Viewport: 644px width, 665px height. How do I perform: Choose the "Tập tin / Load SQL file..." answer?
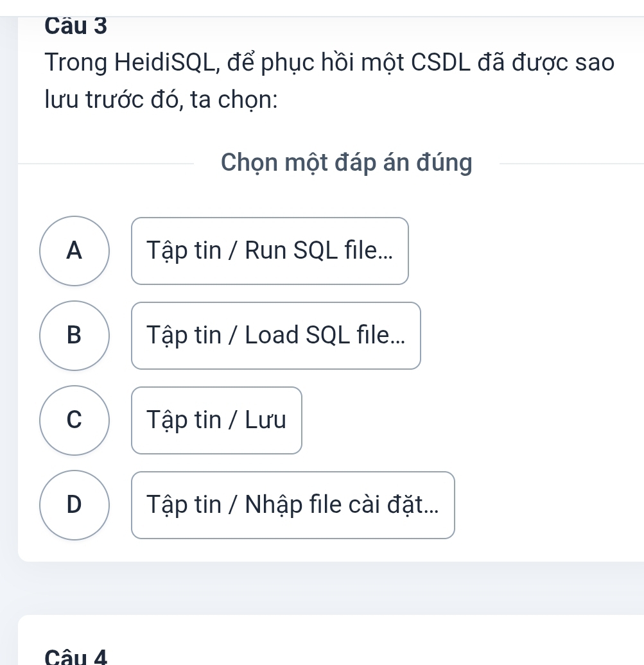(x=276, y=336)
